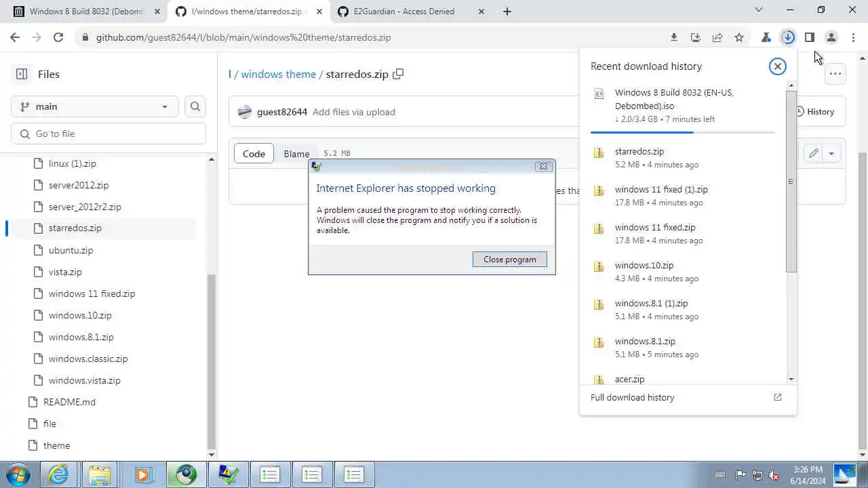This screenshot has width=868, height=488.
Task: Open the Chrome three-dot menu
Action: pos(853,37)
